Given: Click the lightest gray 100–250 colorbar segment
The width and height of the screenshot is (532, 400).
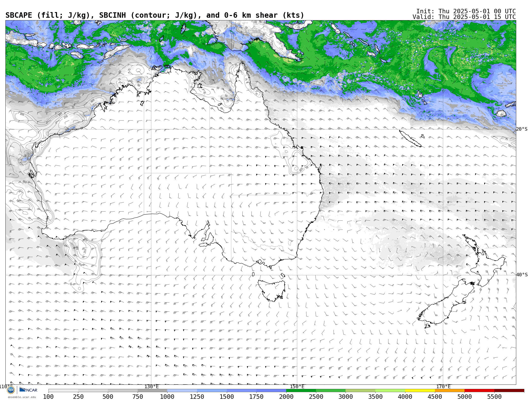Looking at the screenshot, I should 63,391.
